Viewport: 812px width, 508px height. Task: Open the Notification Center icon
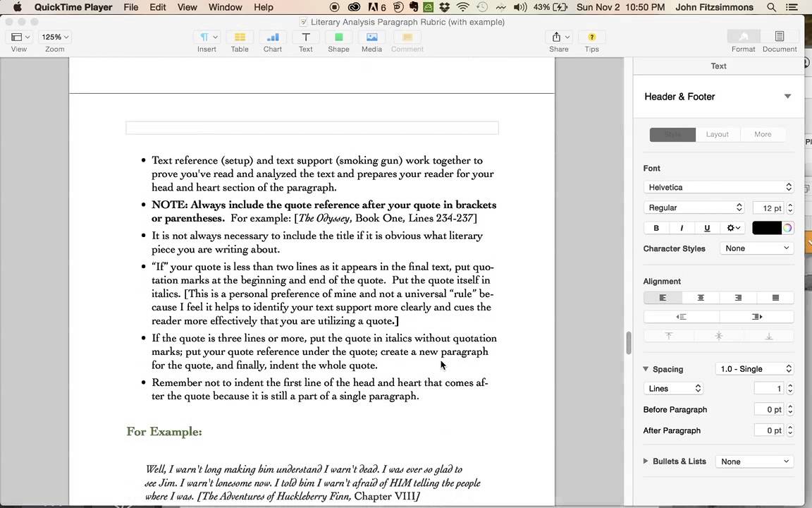(x=792, y=7)
